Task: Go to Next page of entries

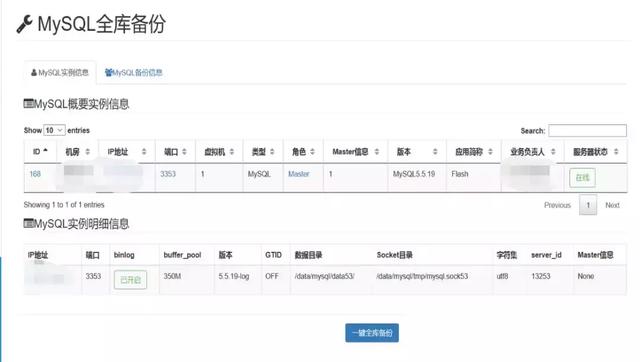Action: click(612, 205)
